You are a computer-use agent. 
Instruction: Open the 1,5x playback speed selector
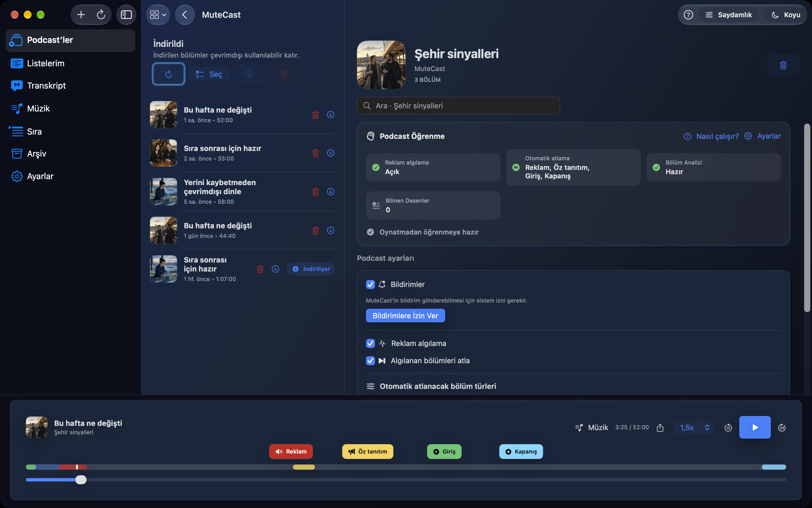pos(694,427)
